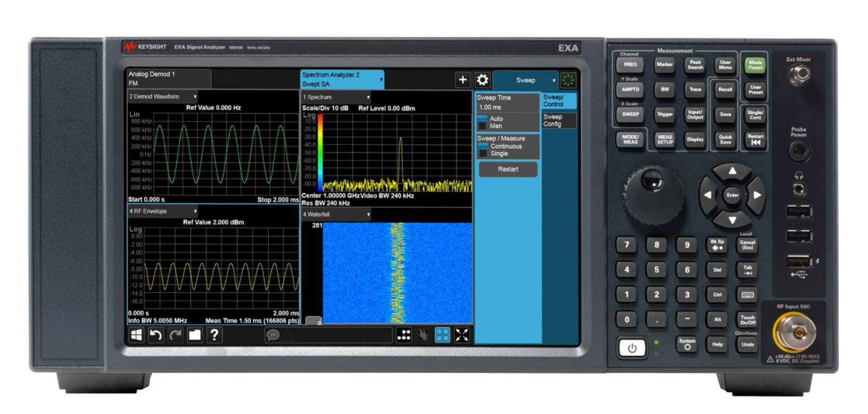The image size is (868, 414).
Task: Select the Sweep/Control side tab
Action: (x=559, y=101)
